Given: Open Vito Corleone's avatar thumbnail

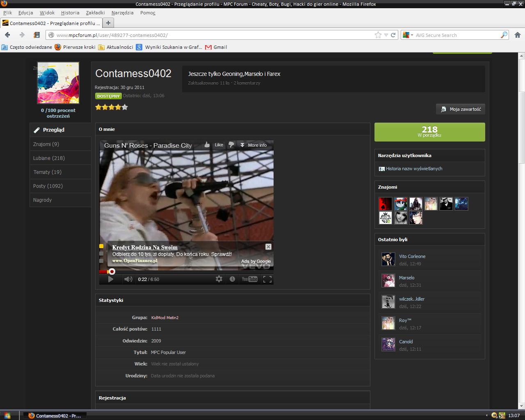Looking at the screenshot, I should (388, 260).
